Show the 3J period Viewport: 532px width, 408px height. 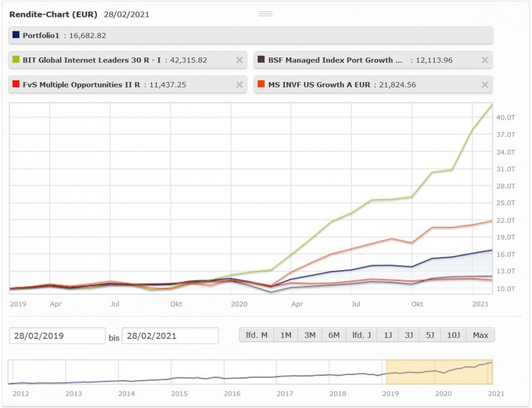pyautogui.click(x=409, y=335)
